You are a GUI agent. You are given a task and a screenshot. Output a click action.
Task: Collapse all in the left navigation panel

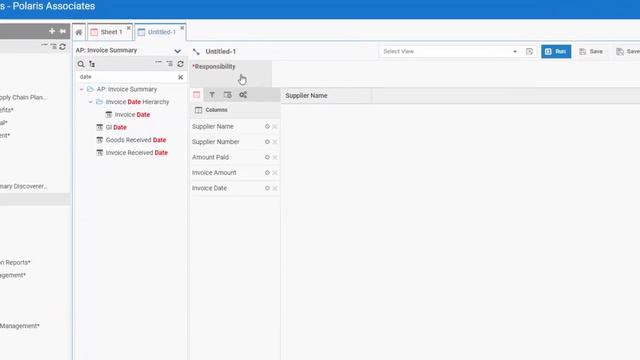(44, 45)
